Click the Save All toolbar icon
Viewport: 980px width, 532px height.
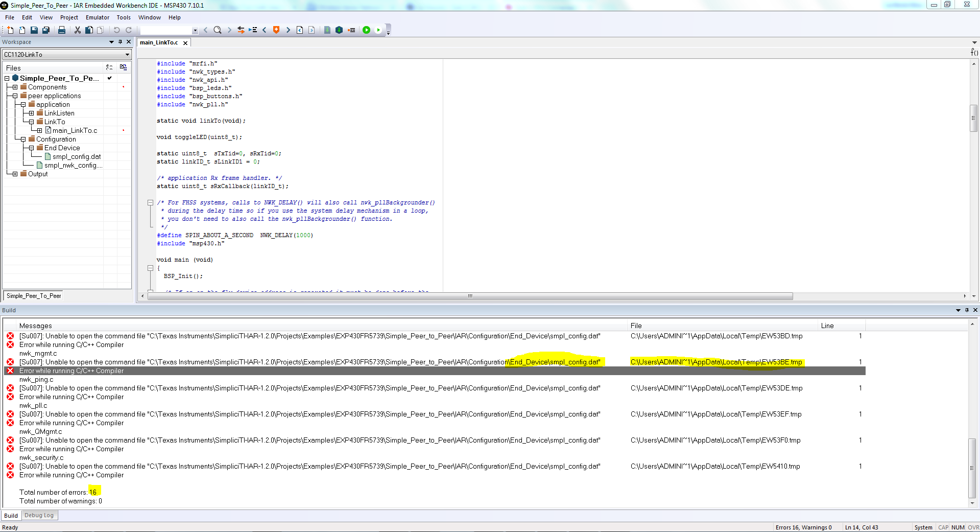45,30
